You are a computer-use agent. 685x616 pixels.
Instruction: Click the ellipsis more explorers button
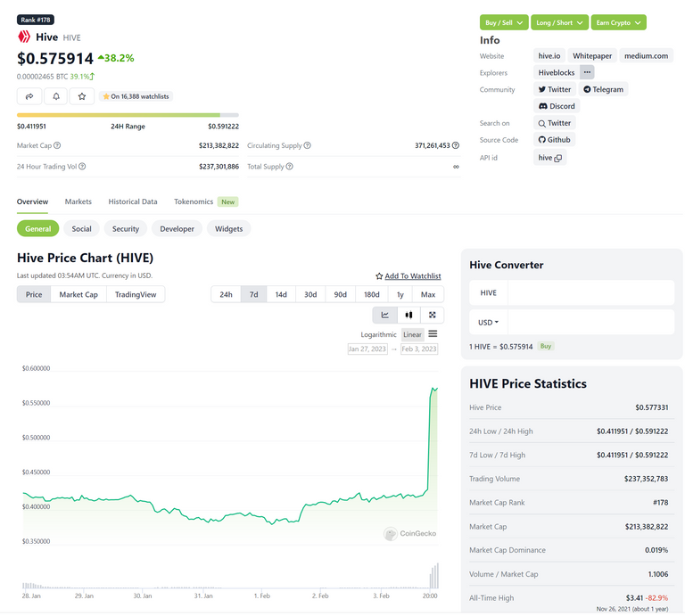pos(587,72)
